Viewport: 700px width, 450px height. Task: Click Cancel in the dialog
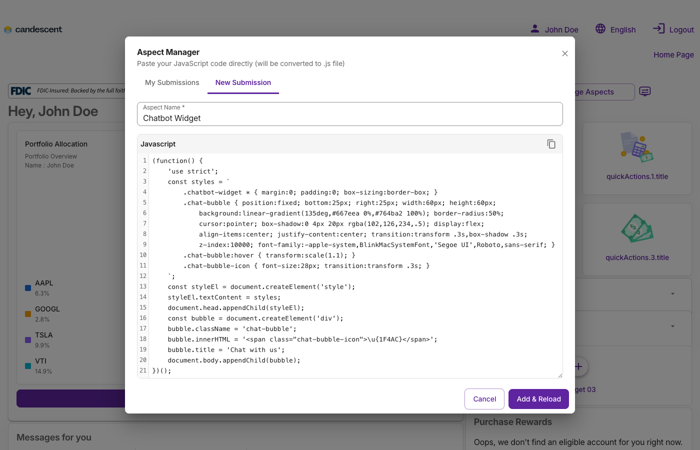pos(484,399)
